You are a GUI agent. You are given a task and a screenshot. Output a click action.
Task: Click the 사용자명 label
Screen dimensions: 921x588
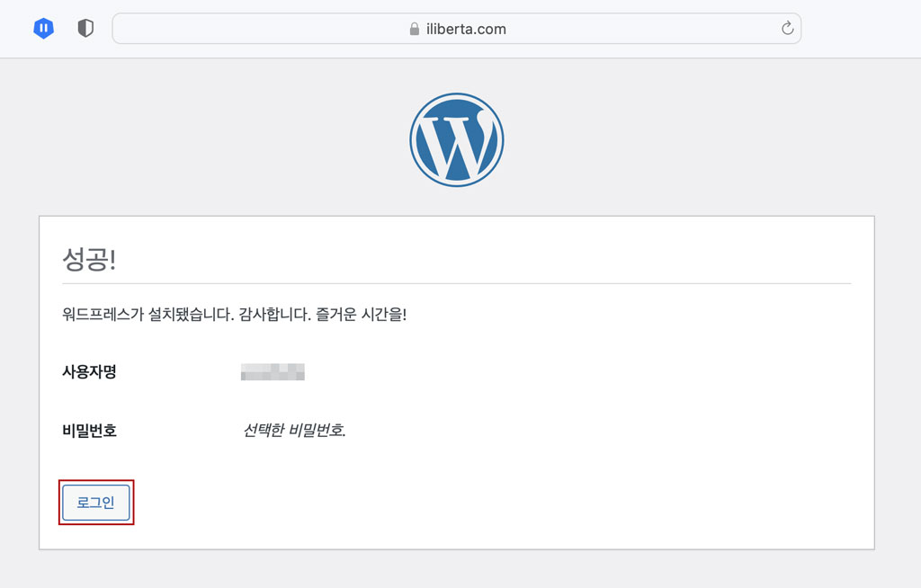coord(89,371)
